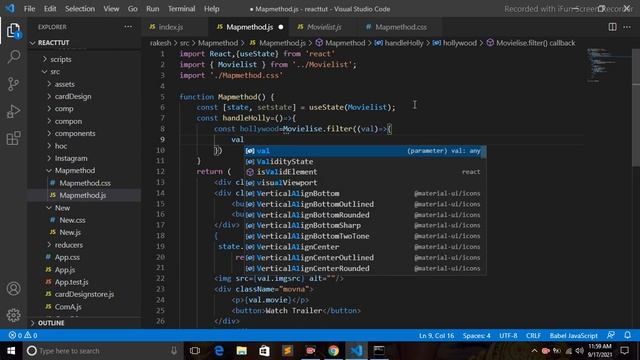The image size is (640, 360).
Task: Open the editor More Actions ellipsis
Action: pos(627,27)
